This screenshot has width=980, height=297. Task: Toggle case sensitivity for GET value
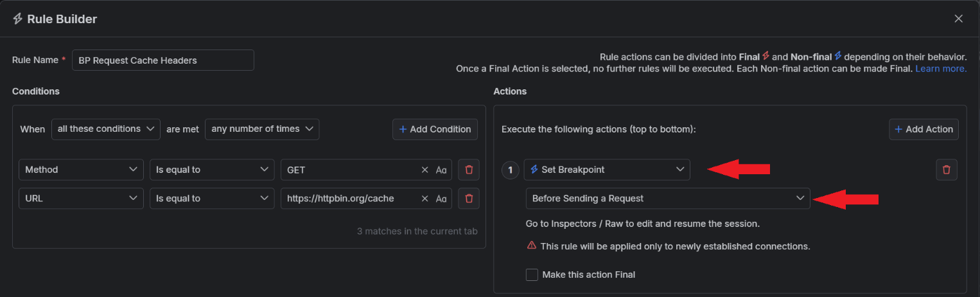coord(441,170)
